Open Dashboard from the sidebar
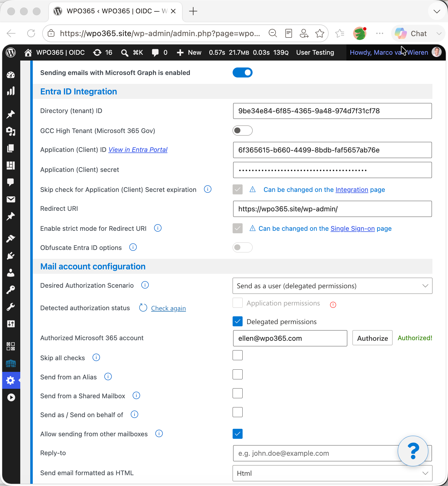 tap(11, 75)
